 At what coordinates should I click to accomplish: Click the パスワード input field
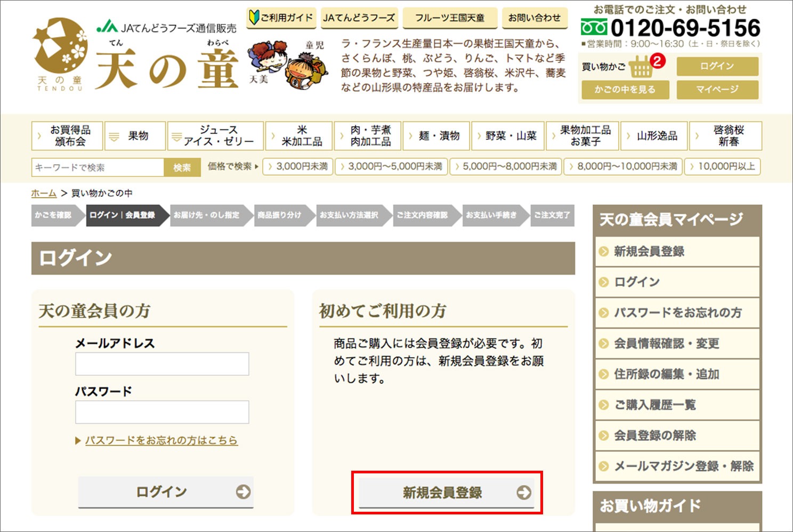click(162, 412)
